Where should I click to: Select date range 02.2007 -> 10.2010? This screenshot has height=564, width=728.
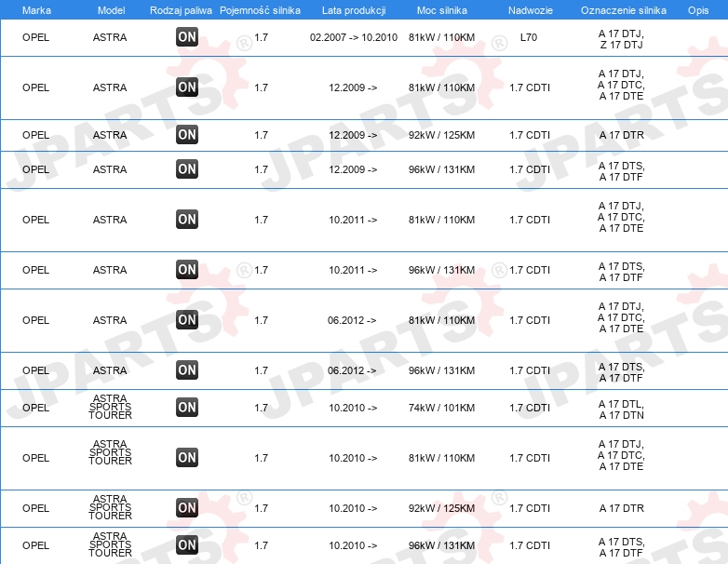pos(354,37)
